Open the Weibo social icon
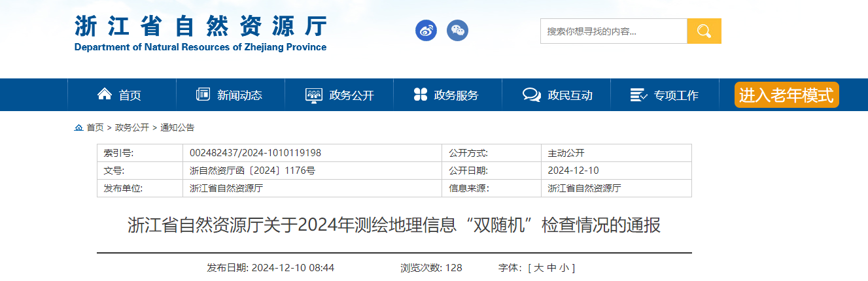 coord(426,30)
